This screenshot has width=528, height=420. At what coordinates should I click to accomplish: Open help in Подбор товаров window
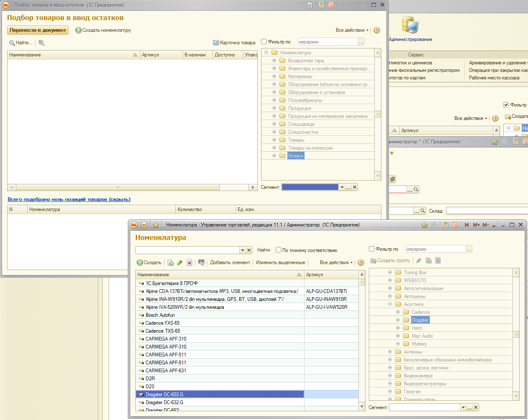pyautogui.click(x=377, y=30)
